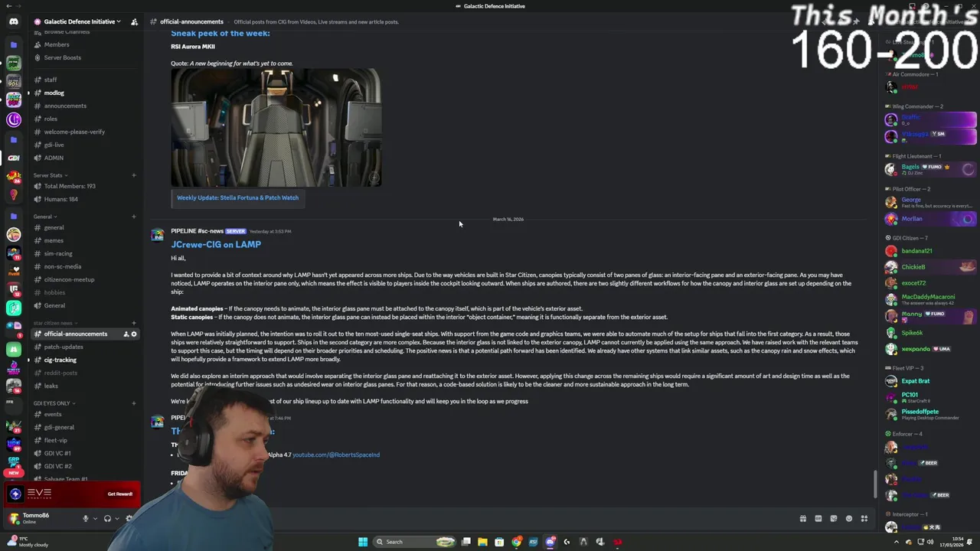Open the youtube.com/@RobertsSpaceInd link
The height and width of the screenshot is (551, 980).
tap(336, 455)
